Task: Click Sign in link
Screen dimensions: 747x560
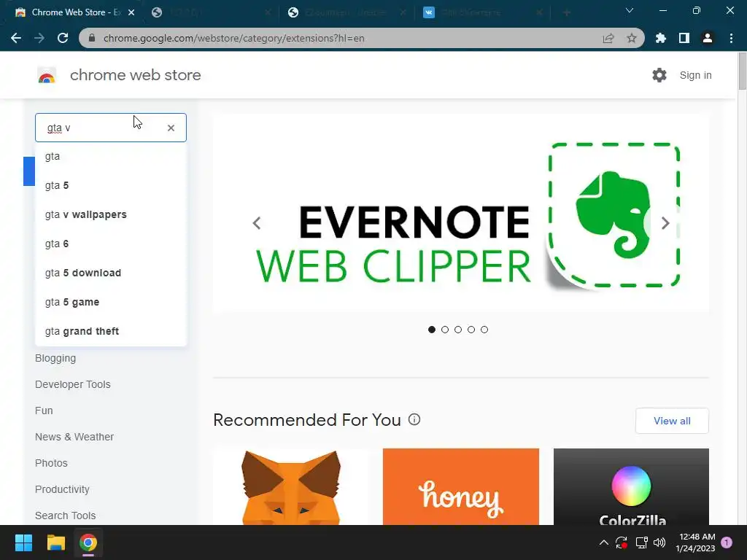Action: pos(695,75)
